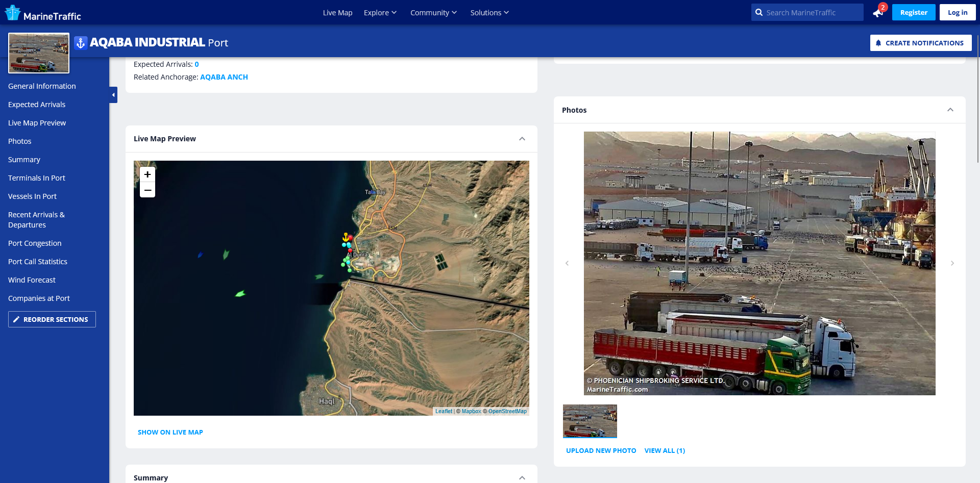Open the large port photo
Viewport: 980px width, 483px height.
[x=759, y=263]
